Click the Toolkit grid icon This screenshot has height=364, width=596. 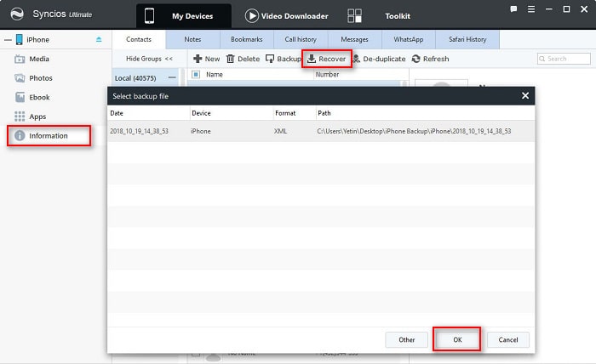tap(355, 16)
